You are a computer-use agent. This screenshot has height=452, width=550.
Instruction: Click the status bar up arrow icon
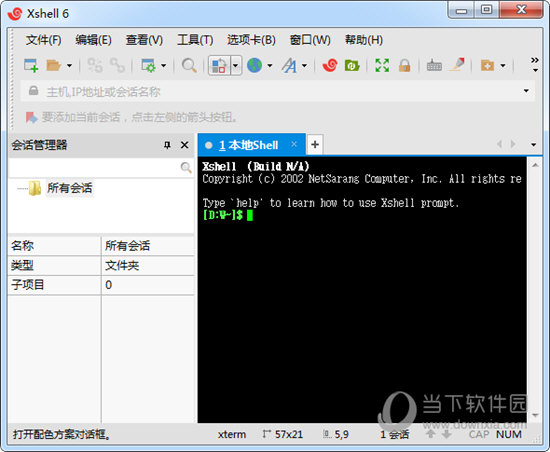coord(431,434)
